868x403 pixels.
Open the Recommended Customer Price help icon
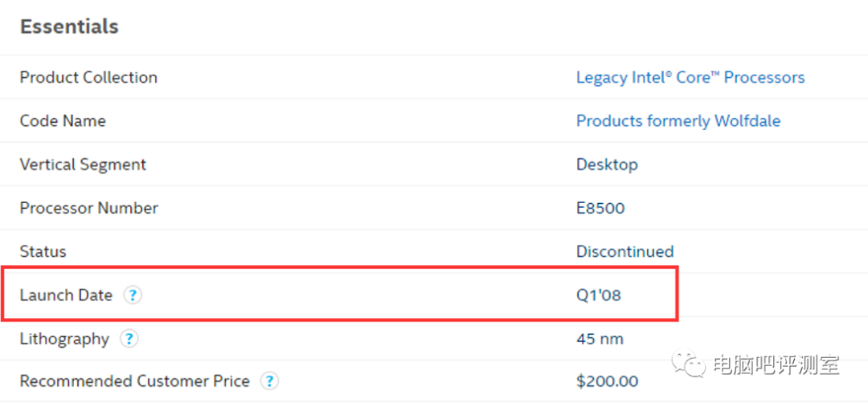click(x=270, y=381)
